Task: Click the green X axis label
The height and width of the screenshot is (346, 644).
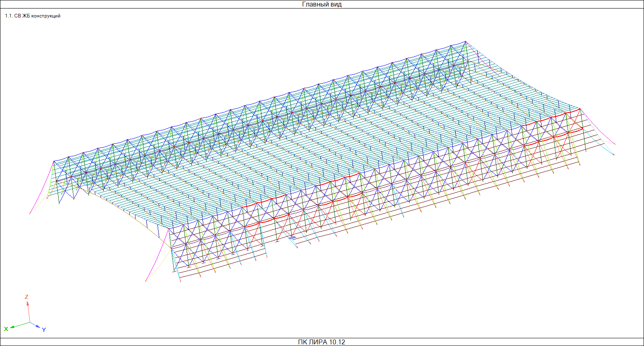Action: [6, 329]
